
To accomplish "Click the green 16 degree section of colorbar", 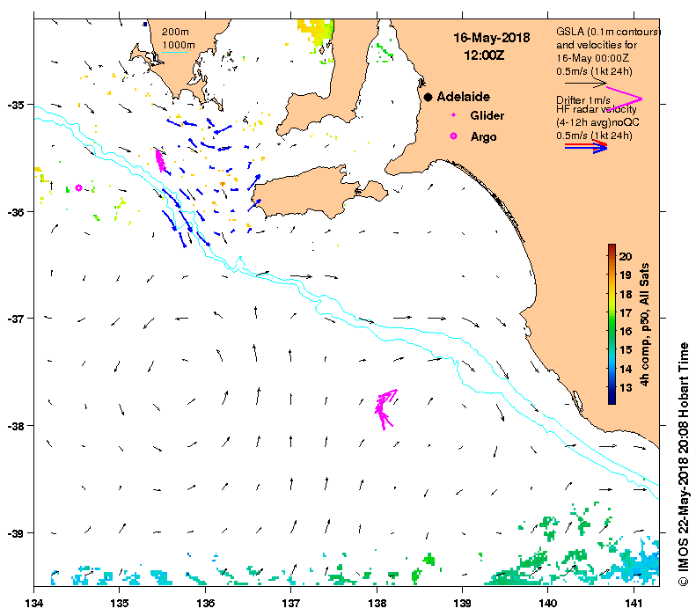I will tap(612, 331).
